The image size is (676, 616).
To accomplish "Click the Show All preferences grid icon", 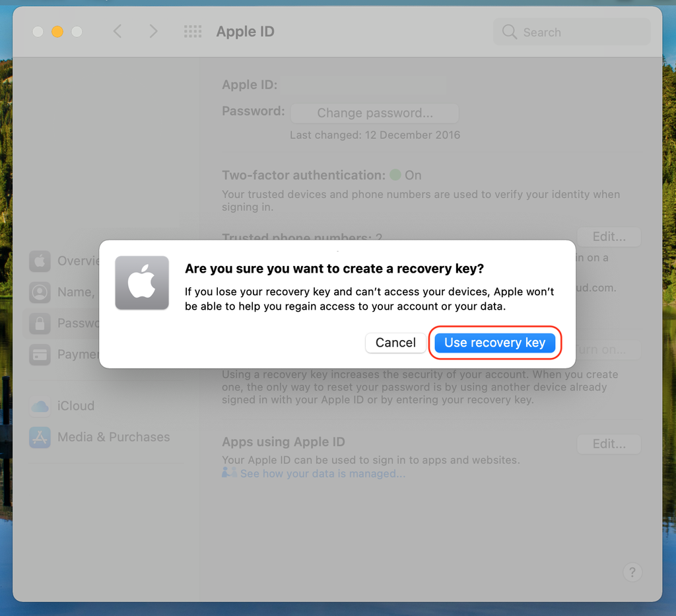I will pos(192,31).
